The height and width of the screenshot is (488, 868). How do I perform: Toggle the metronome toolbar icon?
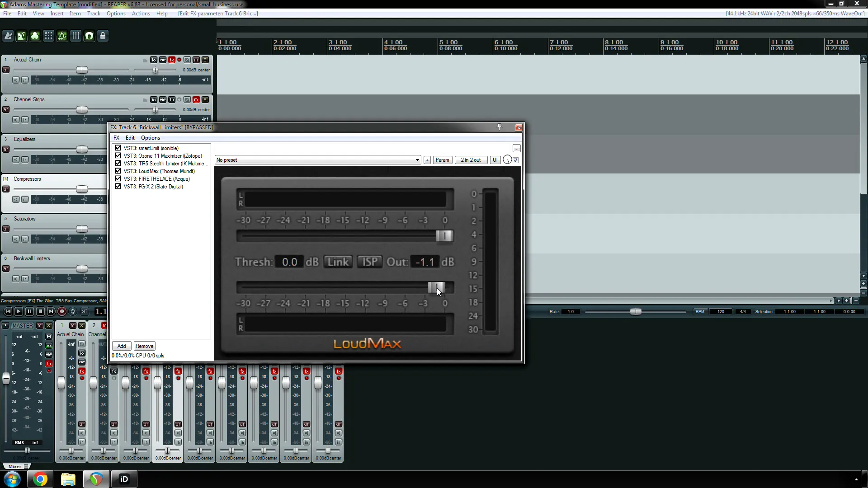8,36
